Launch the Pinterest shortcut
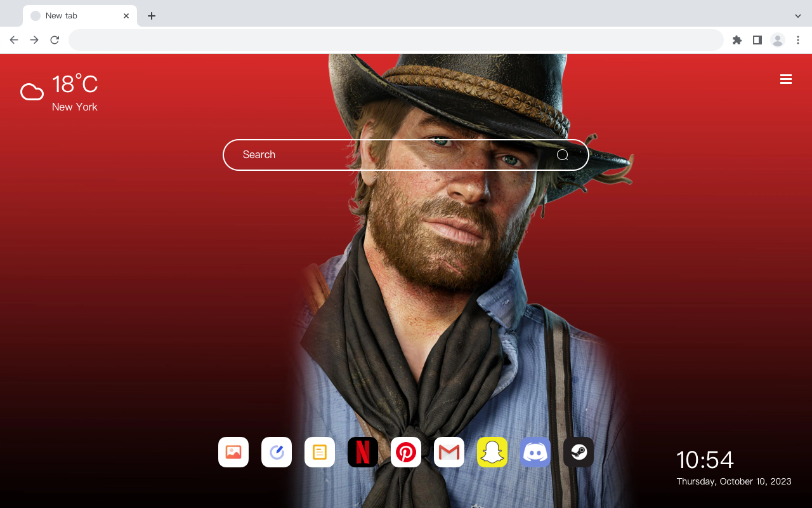812x508 pixels. click(x=406, y=452)
